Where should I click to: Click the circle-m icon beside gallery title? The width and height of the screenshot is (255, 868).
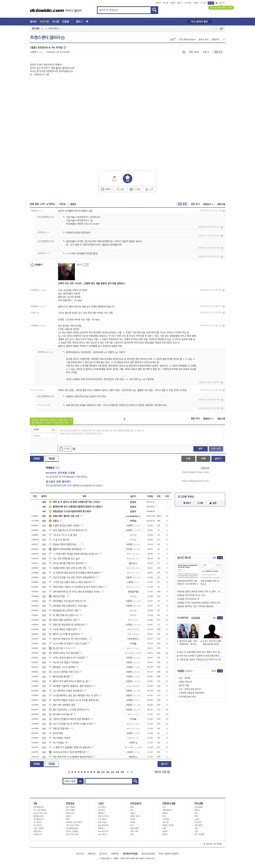(63, 38)
